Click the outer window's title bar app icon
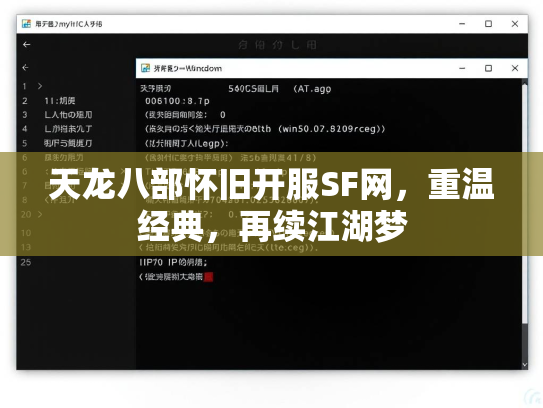 click(x=26, y=24)
